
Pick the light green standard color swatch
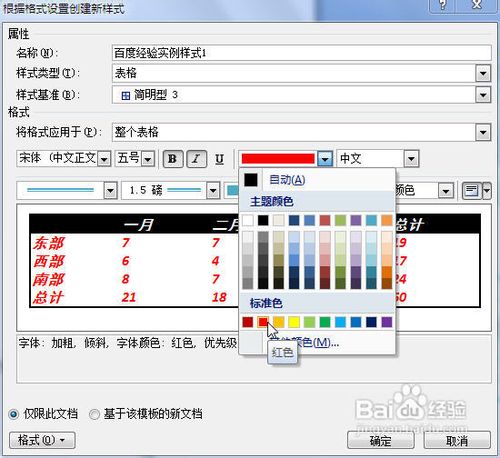pyautogui.click(x=309, y=322)
